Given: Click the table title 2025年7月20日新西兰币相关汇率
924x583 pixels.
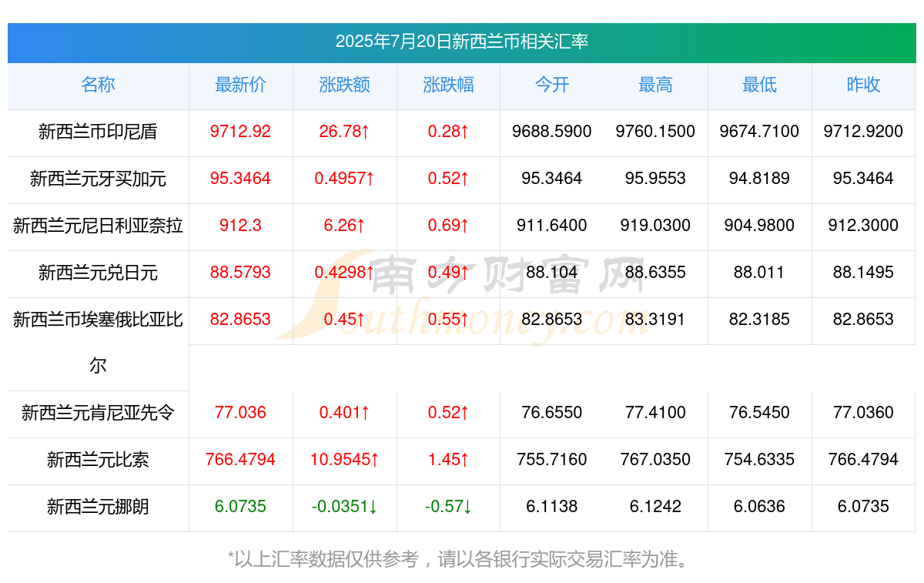Looking at the screenshot, I should (x=462, y=42).
